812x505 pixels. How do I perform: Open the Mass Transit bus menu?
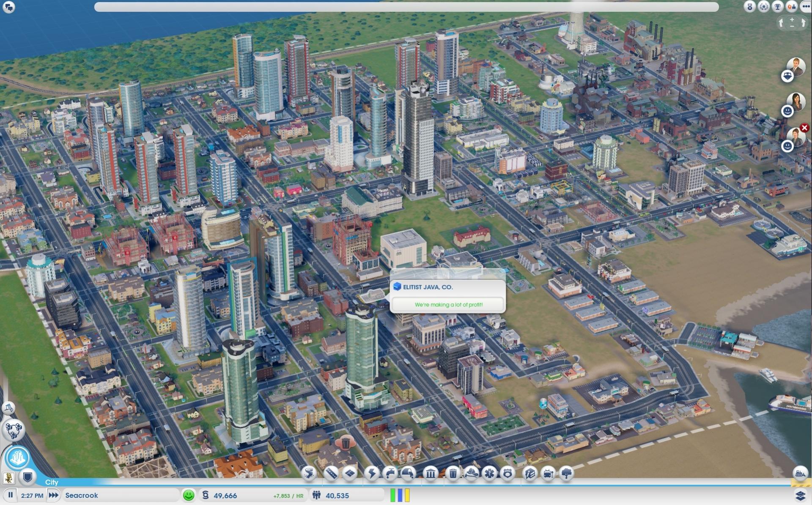(x=548, y=473)
